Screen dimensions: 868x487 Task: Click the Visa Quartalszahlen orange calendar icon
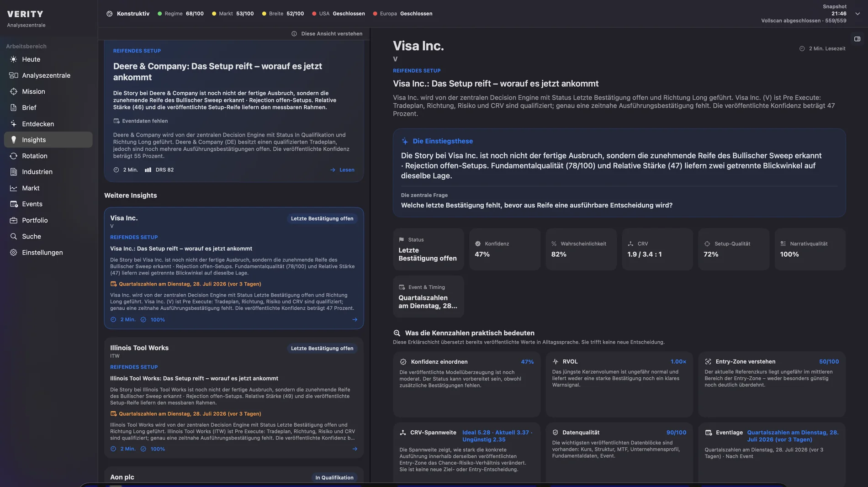[x=113, y=284]
